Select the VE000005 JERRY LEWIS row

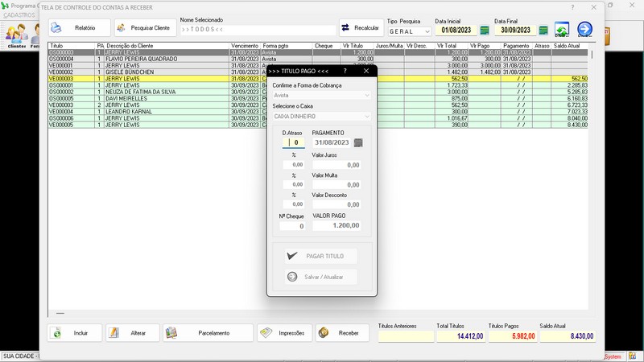318,125
